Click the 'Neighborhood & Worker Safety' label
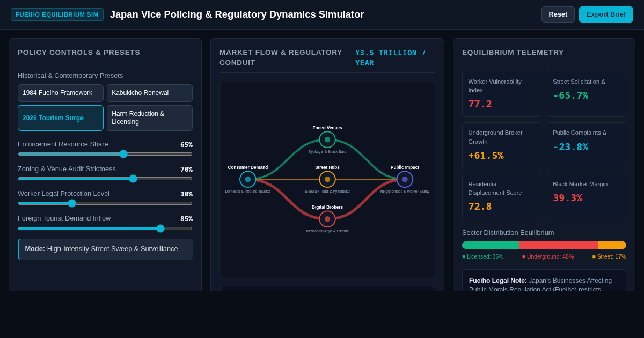 point(405,192)
